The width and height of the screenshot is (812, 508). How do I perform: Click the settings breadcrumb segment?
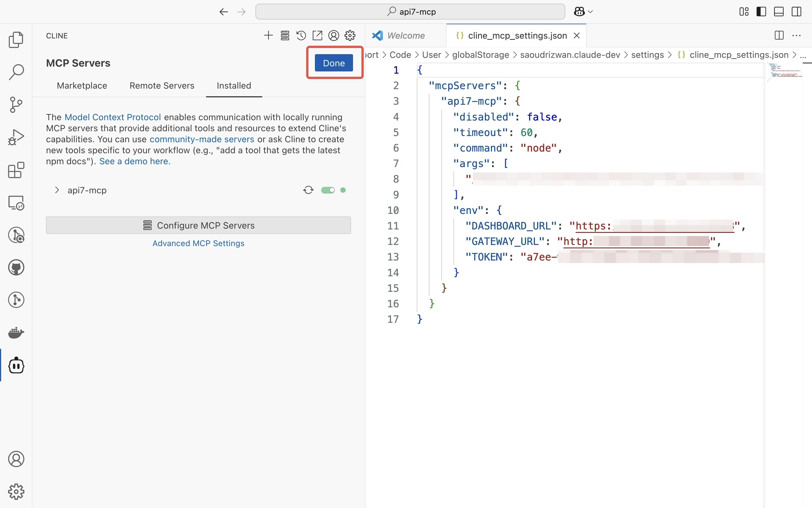[647, 55]
